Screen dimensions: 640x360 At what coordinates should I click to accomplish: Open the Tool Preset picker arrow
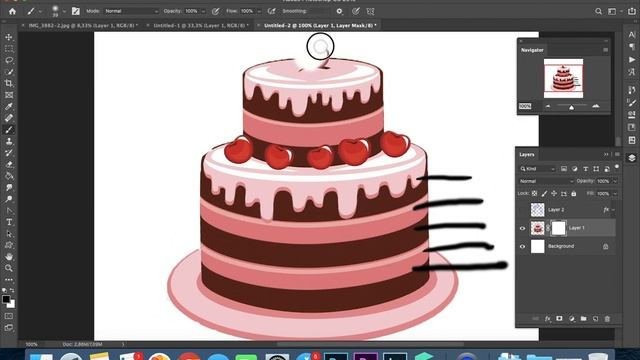[40, 11]
